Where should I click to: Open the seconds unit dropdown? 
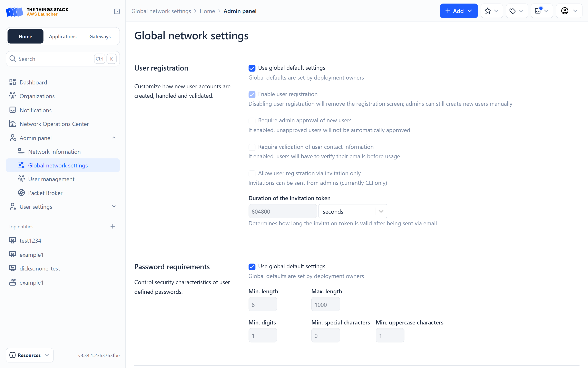(353, 211)
